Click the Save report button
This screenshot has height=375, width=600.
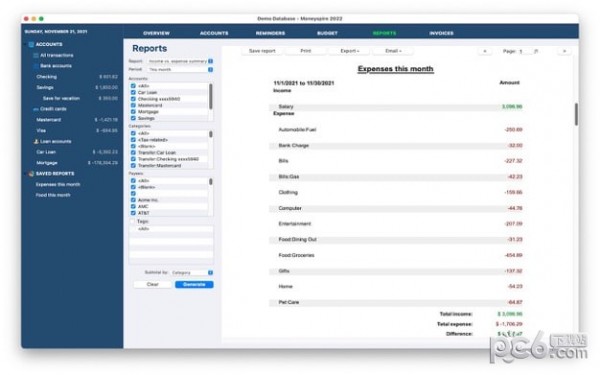tap(262, 51)
